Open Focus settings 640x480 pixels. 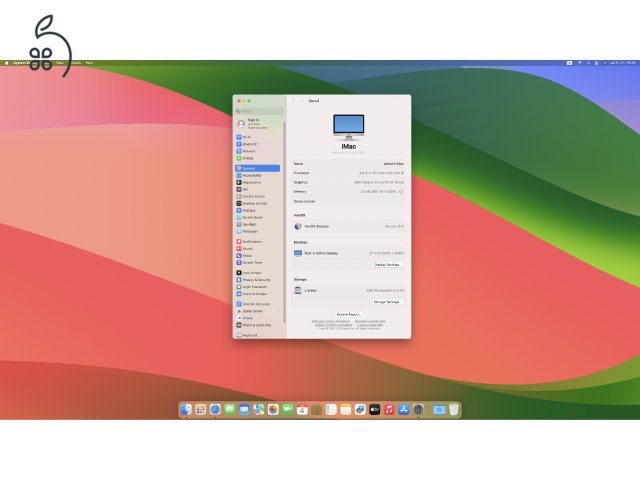[258, 256]
